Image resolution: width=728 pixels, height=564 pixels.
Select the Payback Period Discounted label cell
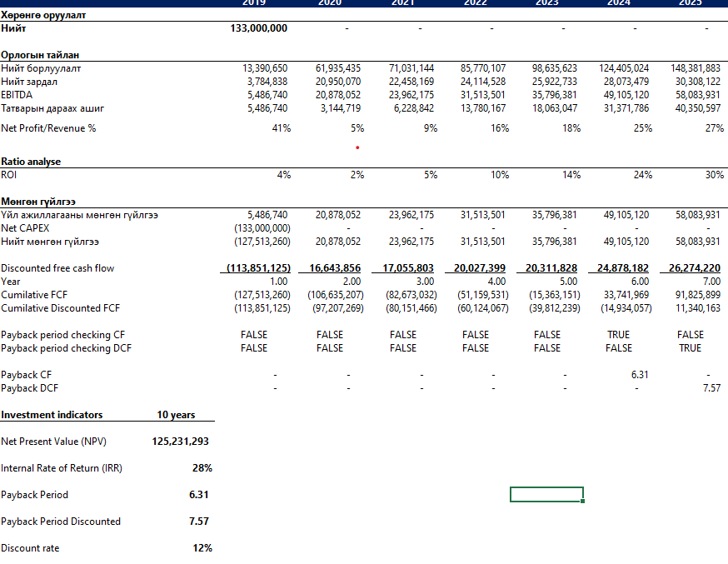pyautogui.click(x=61, y=522)
